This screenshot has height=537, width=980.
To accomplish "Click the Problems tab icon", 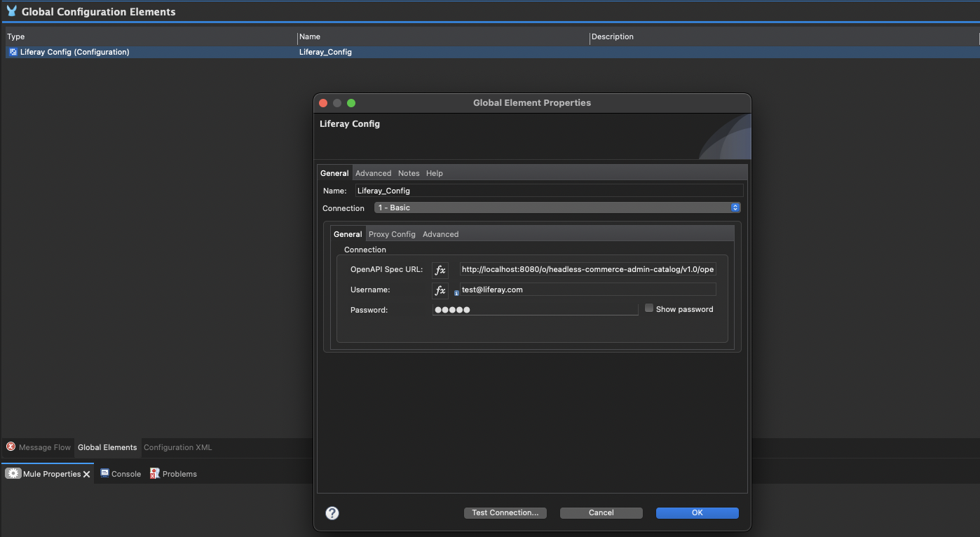I will click(x=154, y=474).
